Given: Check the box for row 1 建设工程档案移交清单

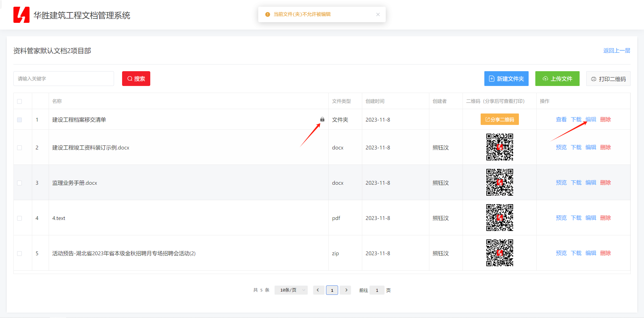Looking at the screenshot, I should click(19, 120).
